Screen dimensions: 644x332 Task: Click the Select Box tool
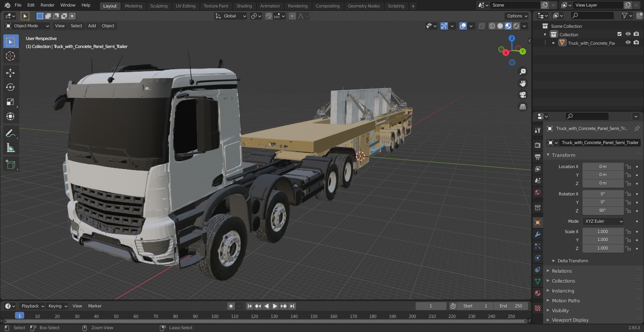pyautogui.click(x=10, y=41)
